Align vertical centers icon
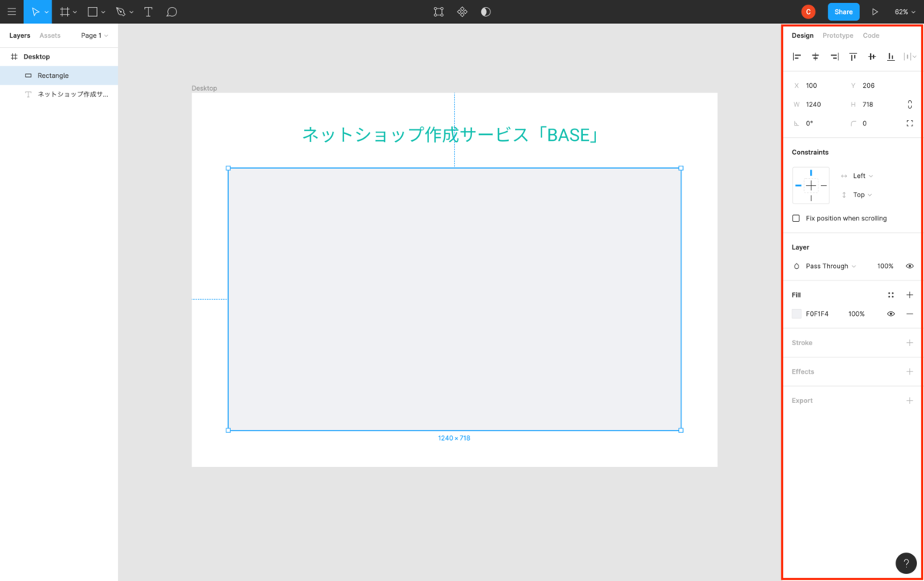 (x=872, y=56)
